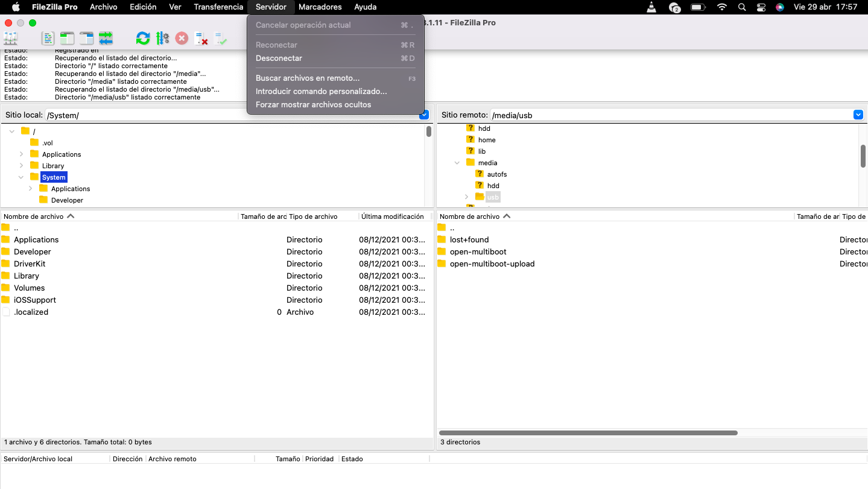Click the transfer queue display icon

click(106, 39)
